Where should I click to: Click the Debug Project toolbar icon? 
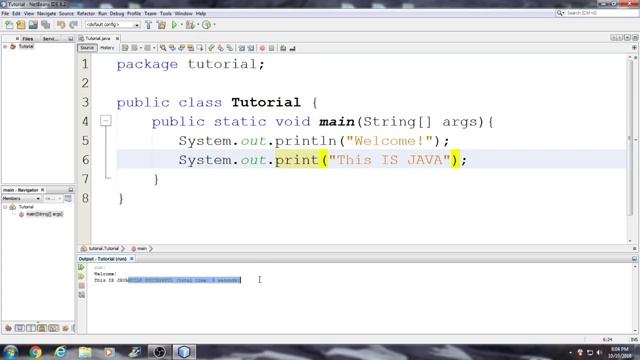point(190,25)
